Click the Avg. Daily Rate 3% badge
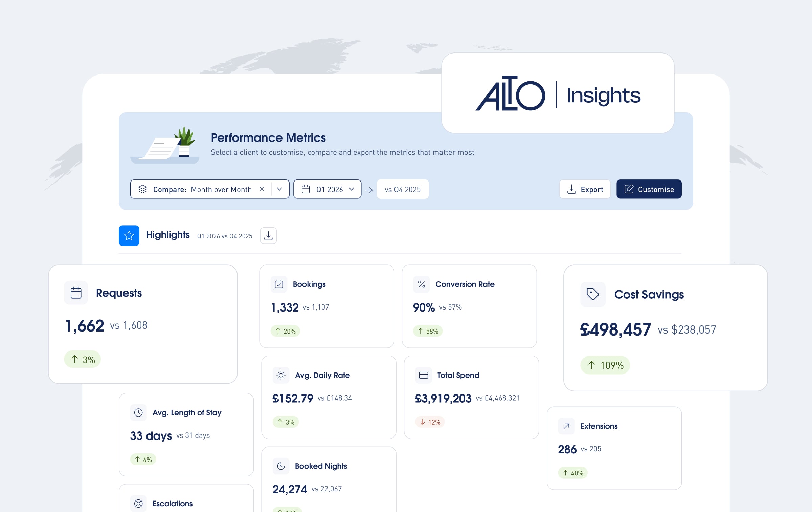Image resolution: width=812 pixels, height=512 pixels. (x=286, y=422)
